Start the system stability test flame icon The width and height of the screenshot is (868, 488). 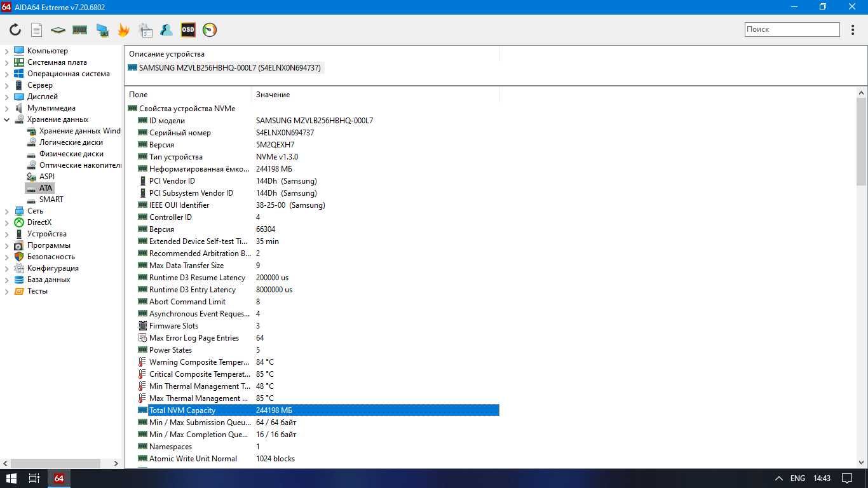(123, 30)
